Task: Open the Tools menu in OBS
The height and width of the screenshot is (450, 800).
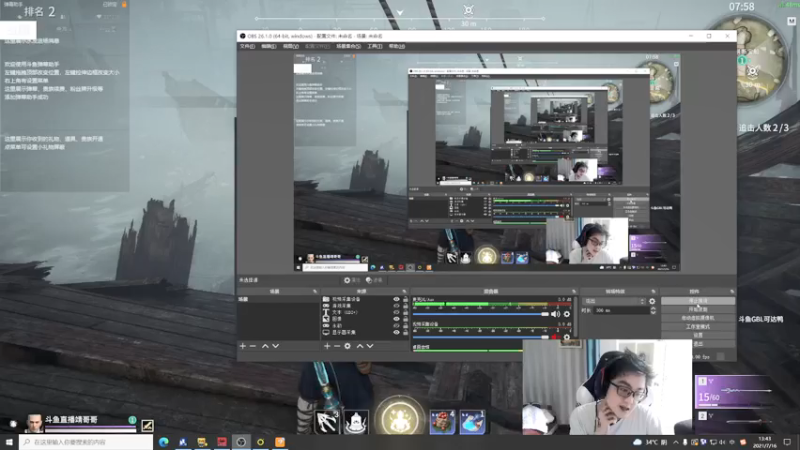Action: (374, 46)
